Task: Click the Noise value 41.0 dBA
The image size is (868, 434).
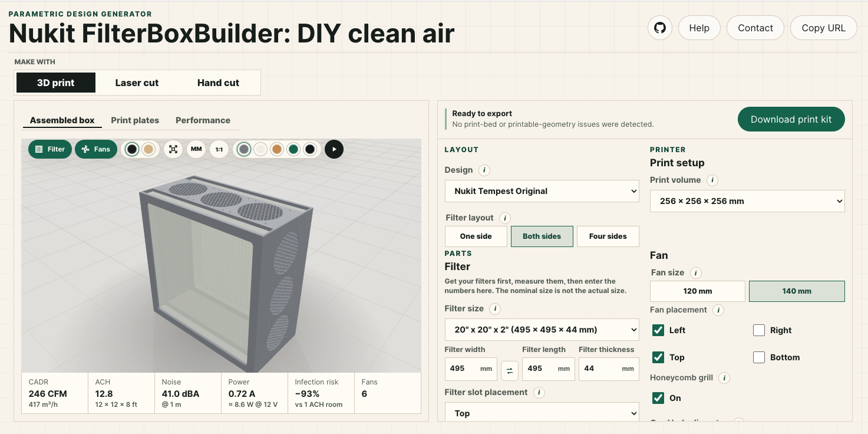Action: pyautogui.click(x=180, y=394)
